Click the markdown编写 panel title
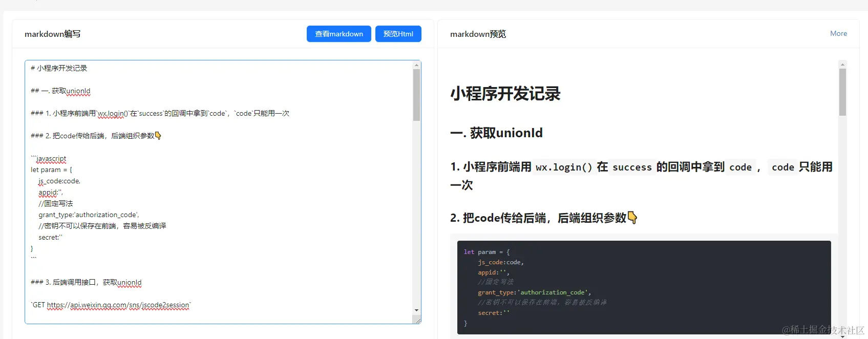Viewport: 868px width, 339px height. 53,34
